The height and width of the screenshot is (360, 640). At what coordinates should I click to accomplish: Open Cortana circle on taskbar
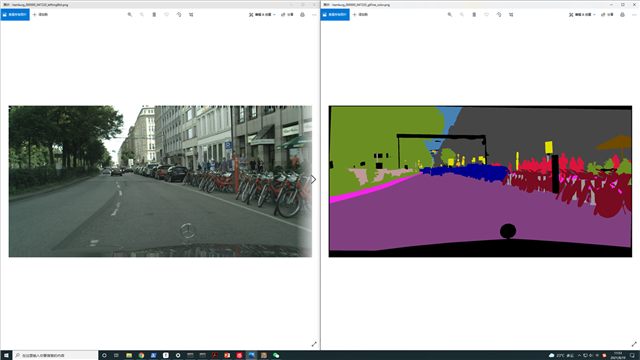point(104,356)
